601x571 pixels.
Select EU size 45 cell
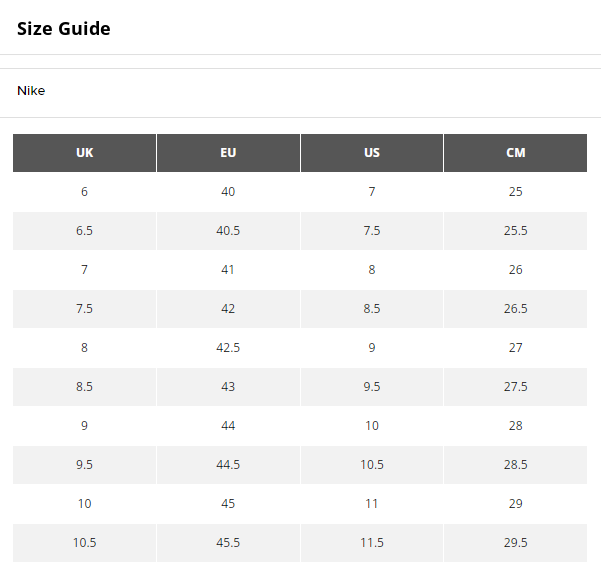[228, 504]
